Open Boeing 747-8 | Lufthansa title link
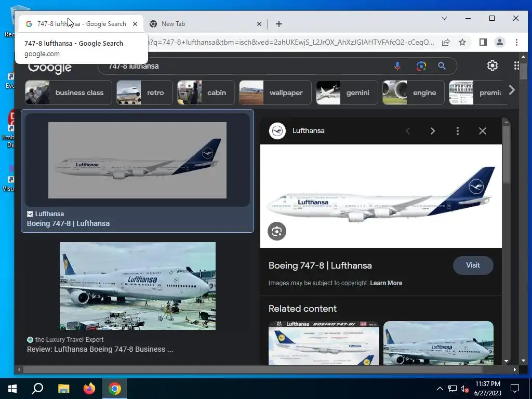 coord(320,265)
